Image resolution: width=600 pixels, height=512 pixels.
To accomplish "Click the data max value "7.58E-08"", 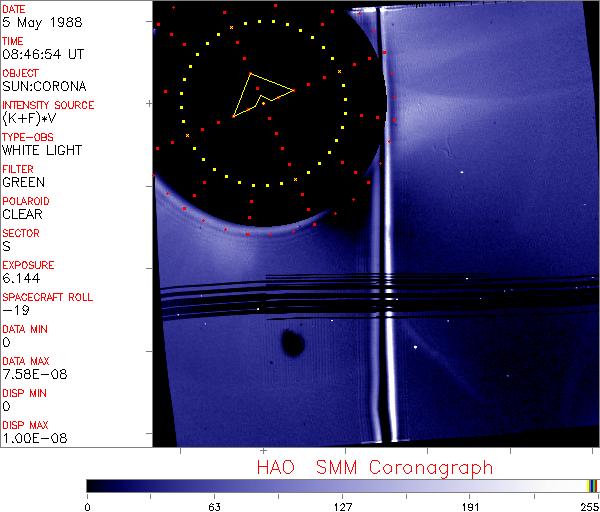I will click(35, 374).
